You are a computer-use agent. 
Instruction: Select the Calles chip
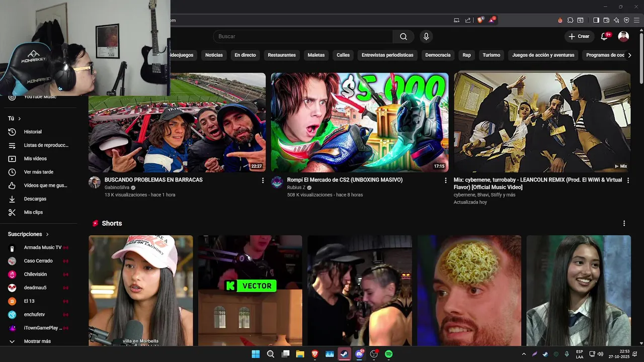click(x=343, y=55)
